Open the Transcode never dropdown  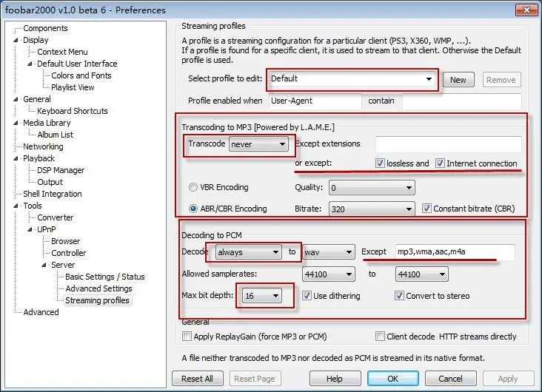click(x=258, y=144)
